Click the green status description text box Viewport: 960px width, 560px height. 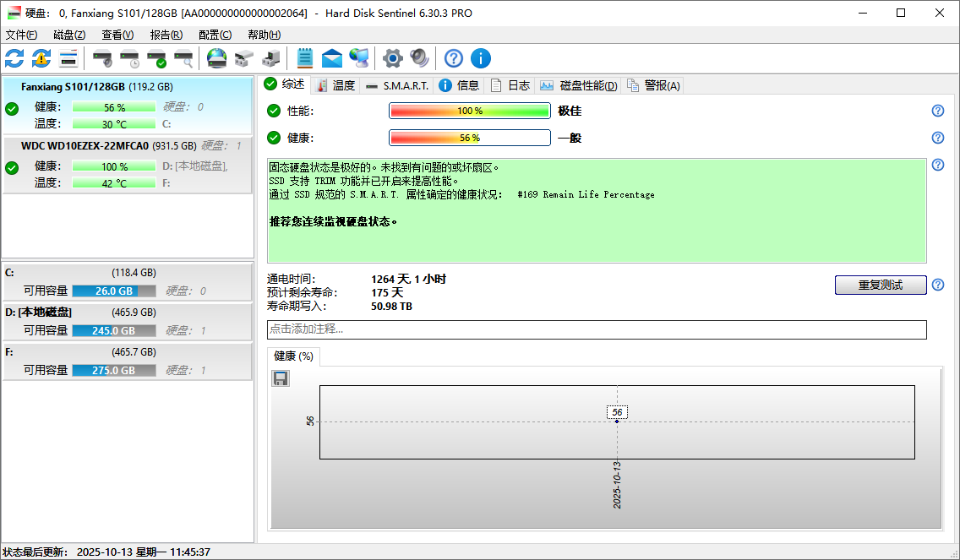597,210
